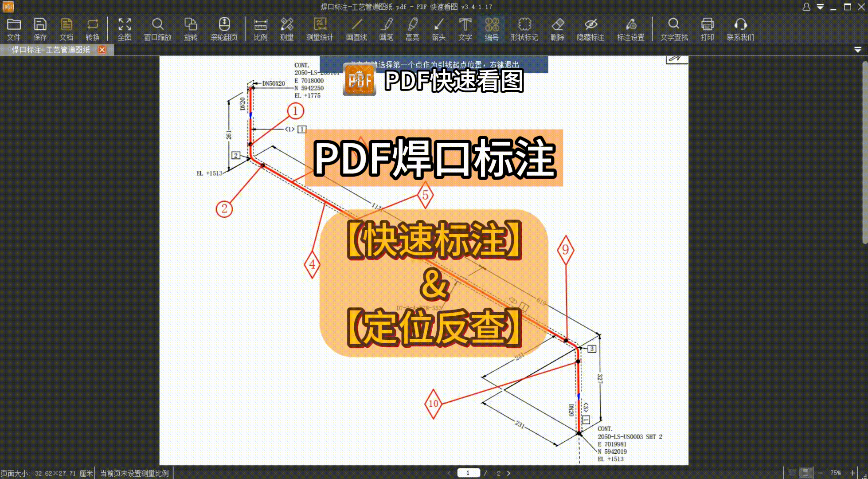Select the 箭头 (Arrow) tool

pyautogui.click(x=438, y=29)
